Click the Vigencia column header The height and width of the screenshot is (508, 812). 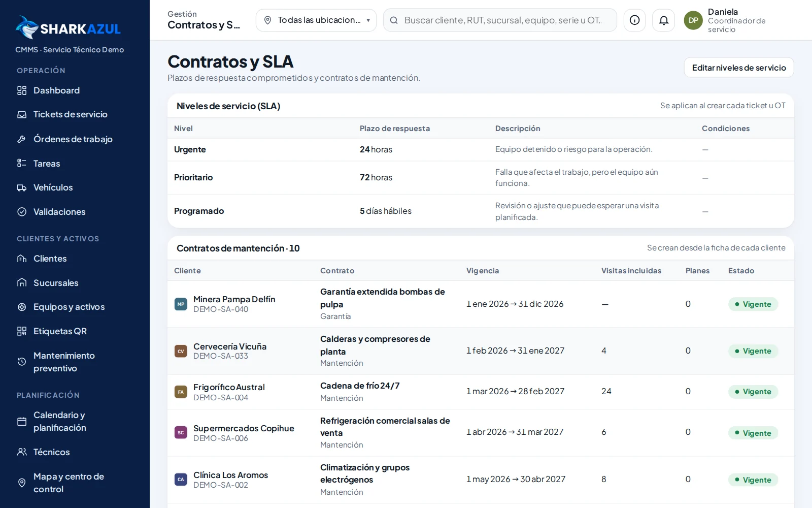coord(483,271)
